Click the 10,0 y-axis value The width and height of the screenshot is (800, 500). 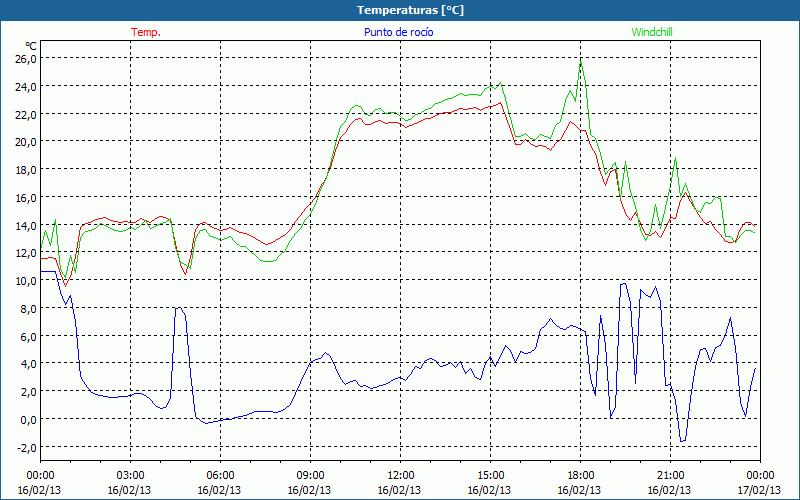26,281
